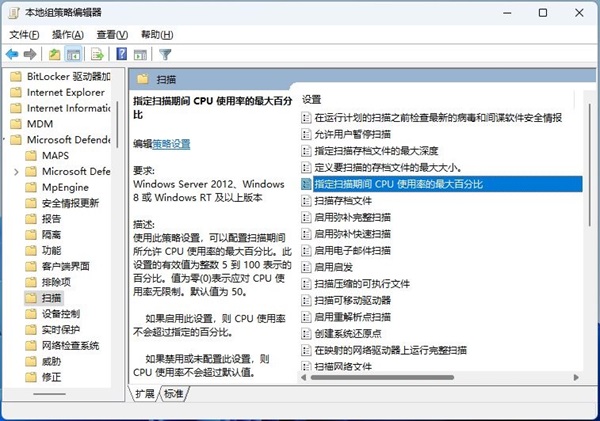Click the tree pane vertical scrollbar
The image size is (600, 421).
coord(117,124)
